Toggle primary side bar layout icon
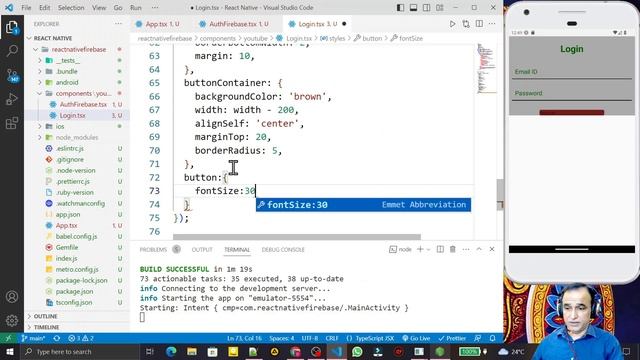640x360 pixels. pyautogui.click(x=400, y=8)
